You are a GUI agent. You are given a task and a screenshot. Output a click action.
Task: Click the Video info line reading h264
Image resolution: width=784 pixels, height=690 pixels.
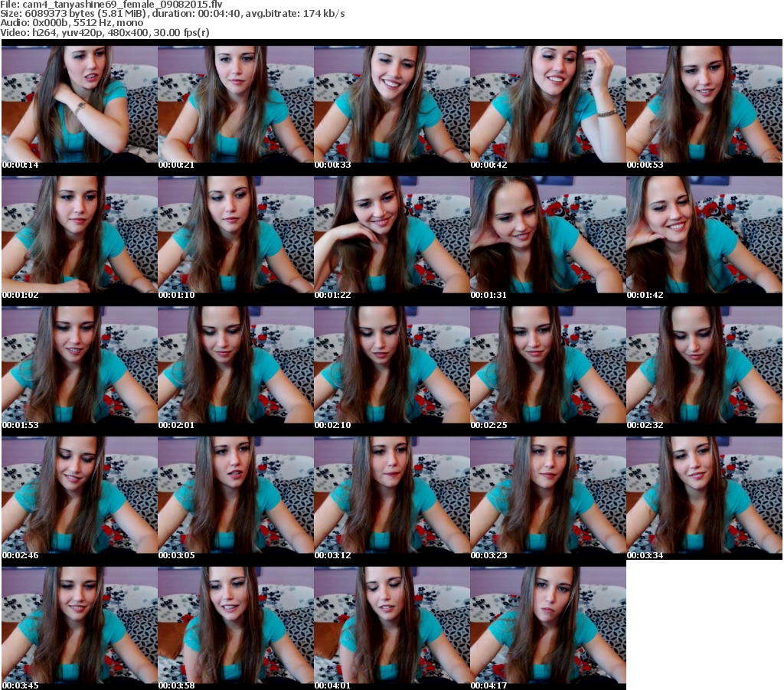(105, 32)
